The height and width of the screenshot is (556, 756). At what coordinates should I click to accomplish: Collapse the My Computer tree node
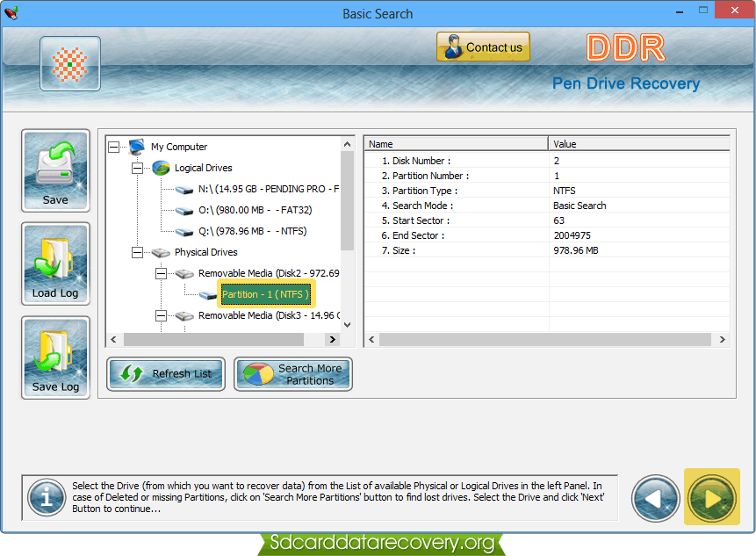click(x=114, y=147)
